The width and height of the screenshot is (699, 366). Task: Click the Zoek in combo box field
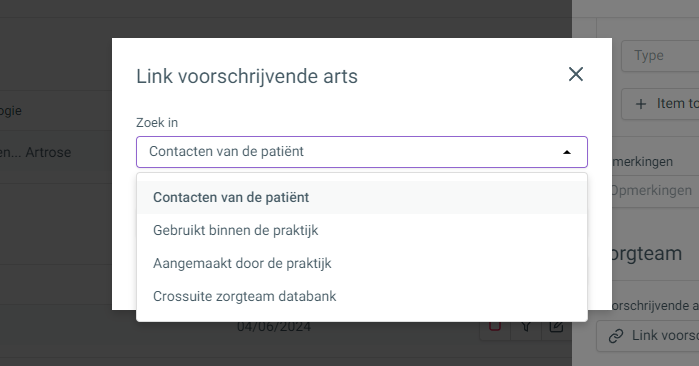click(362, 152)
